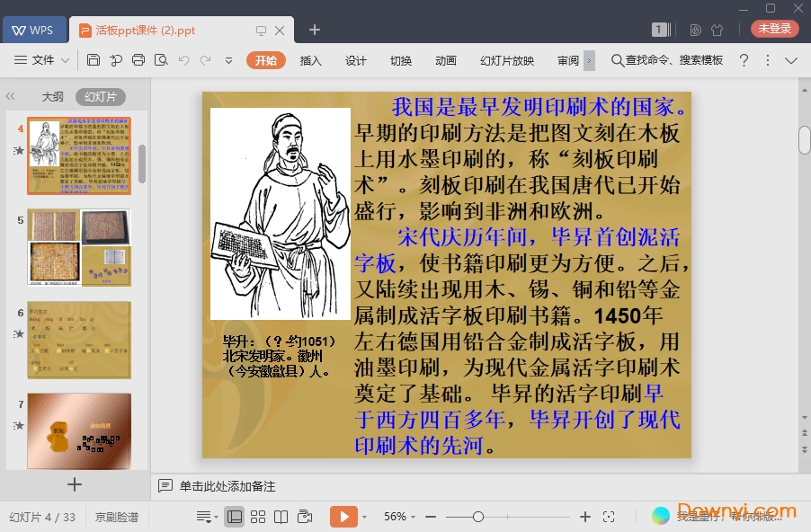Switch to 幻灯片 thumbnail view
The height and width of the screenshot is (532, 811).
tap(101, 97)
